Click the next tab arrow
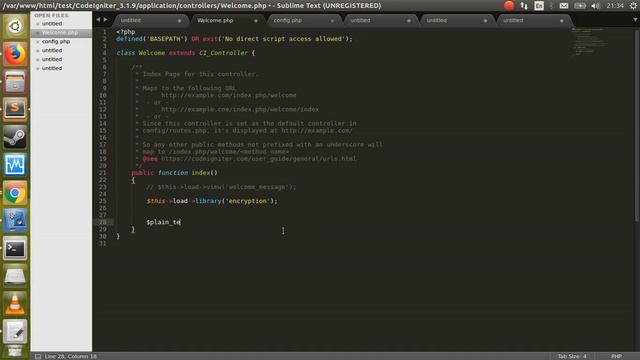 click(106, 20)
